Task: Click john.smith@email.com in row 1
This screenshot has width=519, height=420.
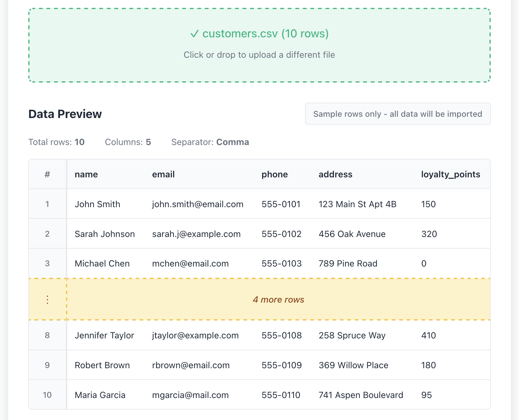Action: click(x=197, y=204)
